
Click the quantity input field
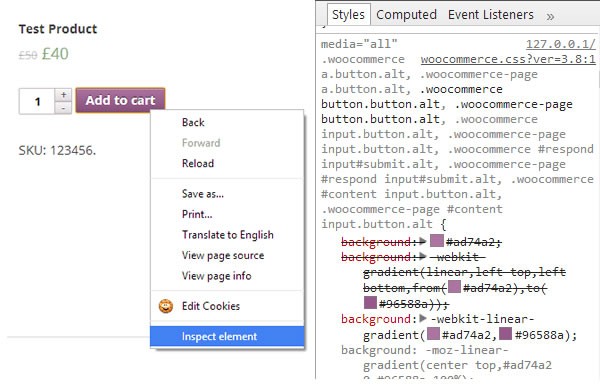coord(37,101)
